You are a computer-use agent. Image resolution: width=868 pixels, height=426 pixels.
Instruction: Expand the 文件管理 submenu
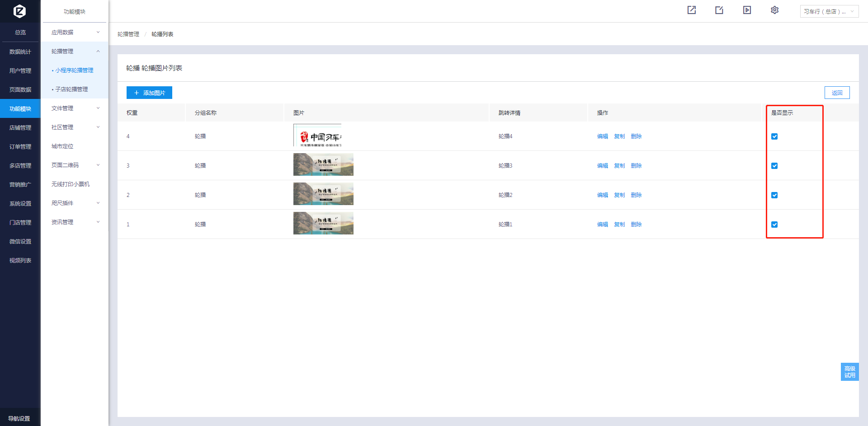pos(75,108)
